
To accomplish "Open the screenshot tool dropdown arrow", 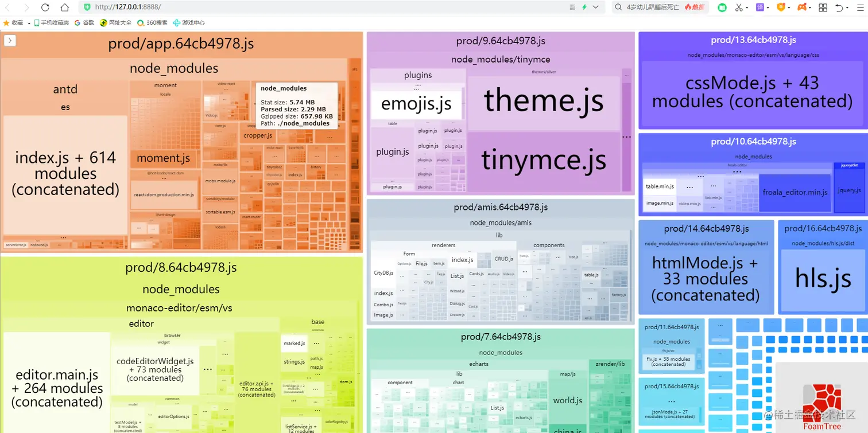I will 747,8.
